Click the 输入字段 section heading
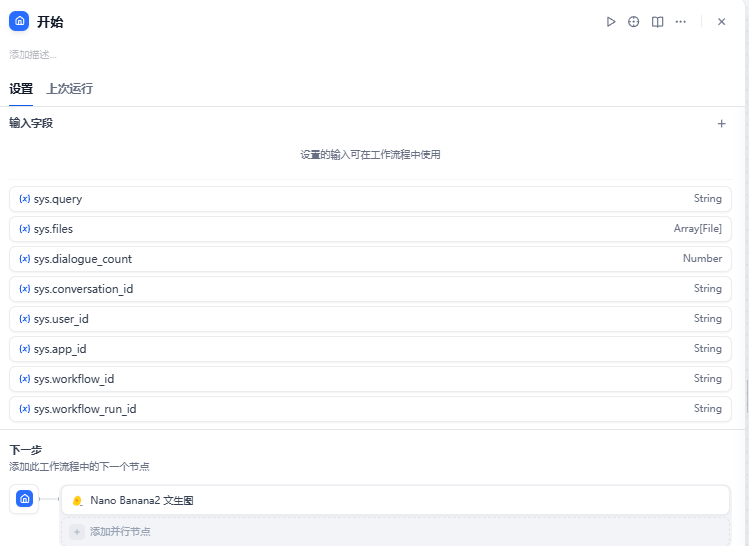The width and height of the screenshot is (749, 546). (31, 123)
